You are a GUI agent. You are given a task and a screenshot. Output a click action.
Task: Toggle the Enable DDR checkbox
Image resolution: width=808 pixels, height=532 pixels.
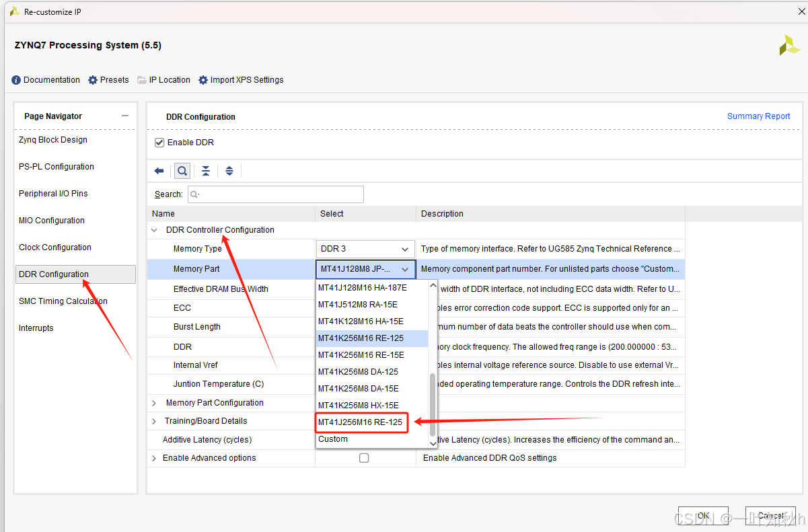pos(159,143)
